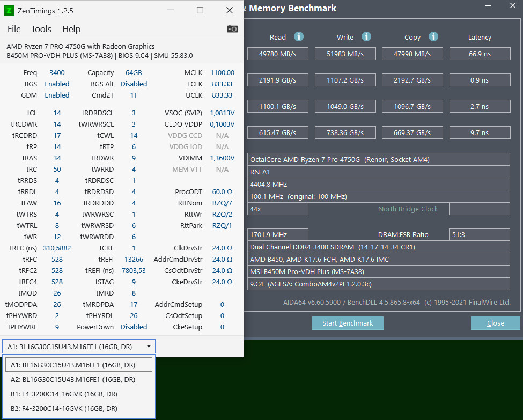Close the Memory Benchmark window with the X
Image resolution: width=523 pixels, height=420 pixels.
[513, 5]
